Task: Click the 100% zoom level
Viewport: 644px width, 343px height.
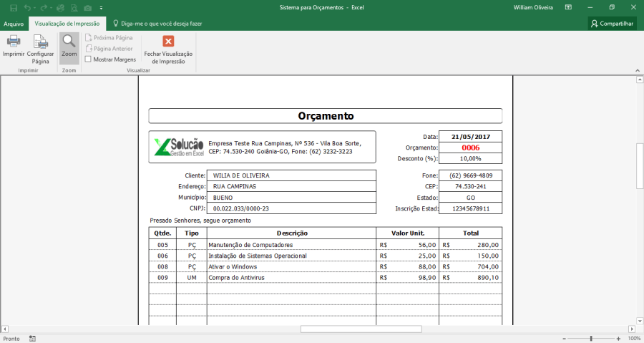Action: pos(634,339)
